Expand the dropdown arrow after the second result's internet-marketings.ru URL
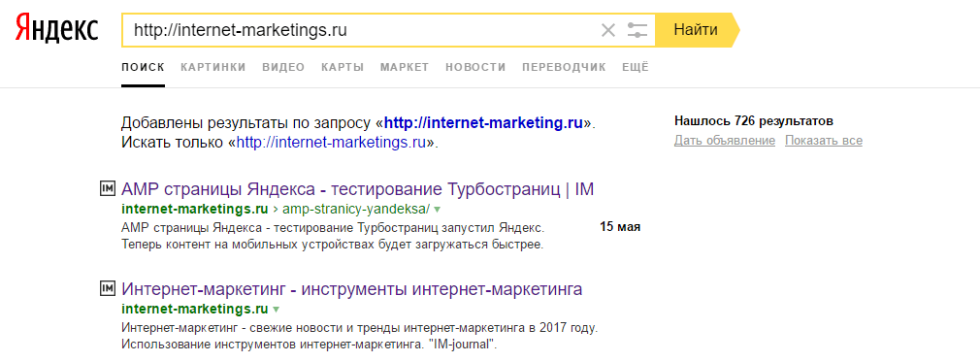This screenshot has height=362, width=980. 277,310
